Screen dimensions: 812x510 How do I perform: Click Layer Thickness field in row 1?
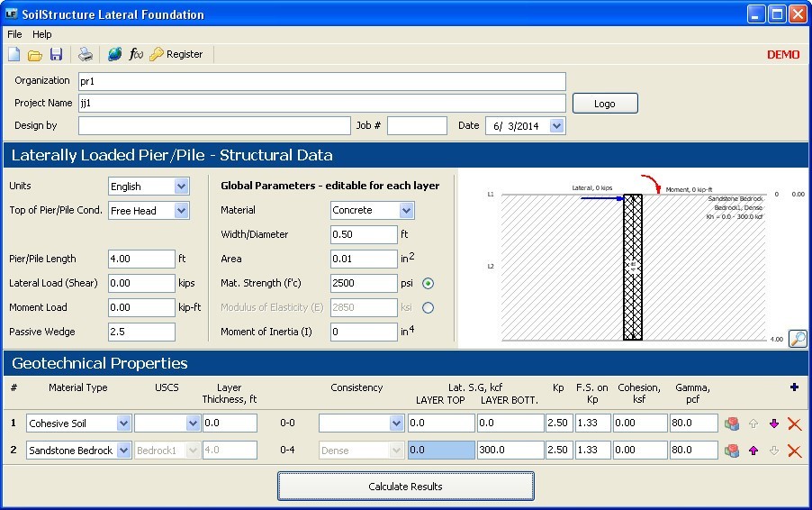(230, 423)
